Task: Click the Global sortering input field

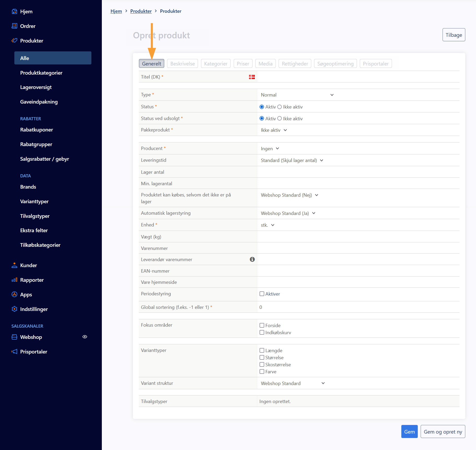Action: (x=358, y=307)
